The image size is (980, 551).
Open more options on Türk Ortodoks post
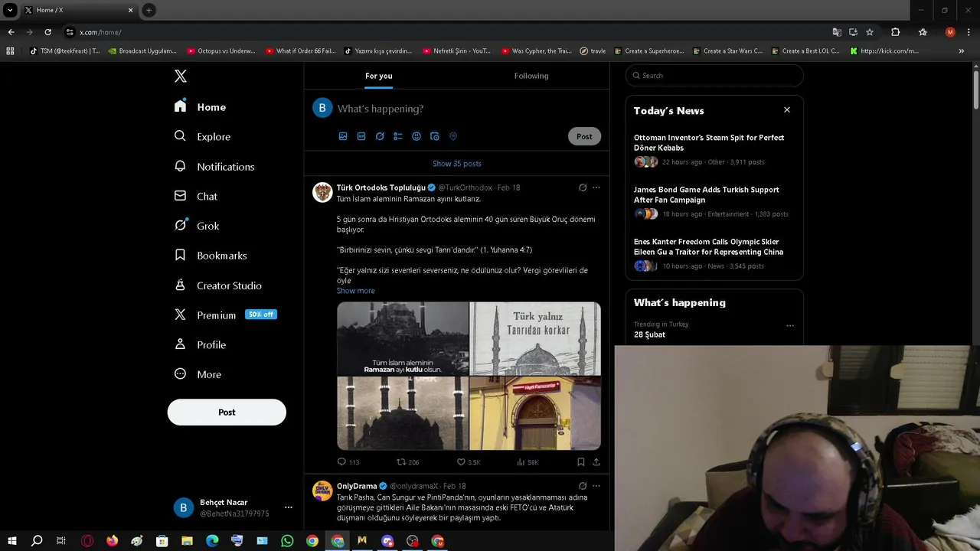click(x=596, y=187)
